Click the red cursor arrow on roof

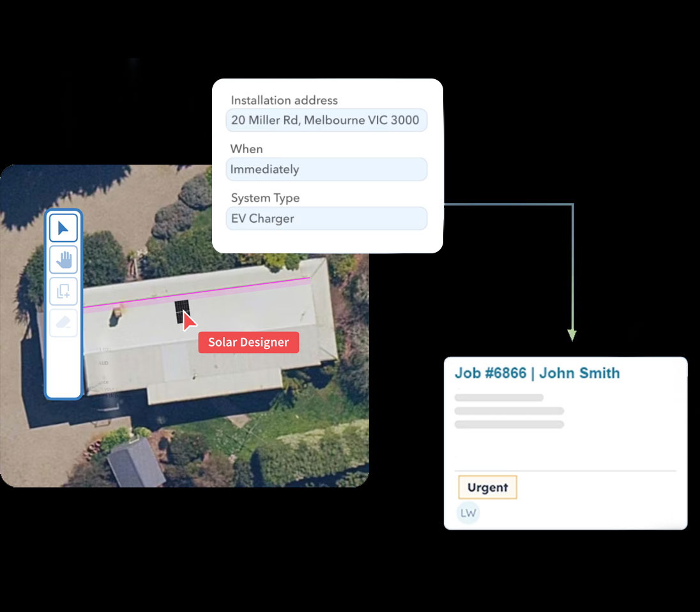[x=189, y=321]
